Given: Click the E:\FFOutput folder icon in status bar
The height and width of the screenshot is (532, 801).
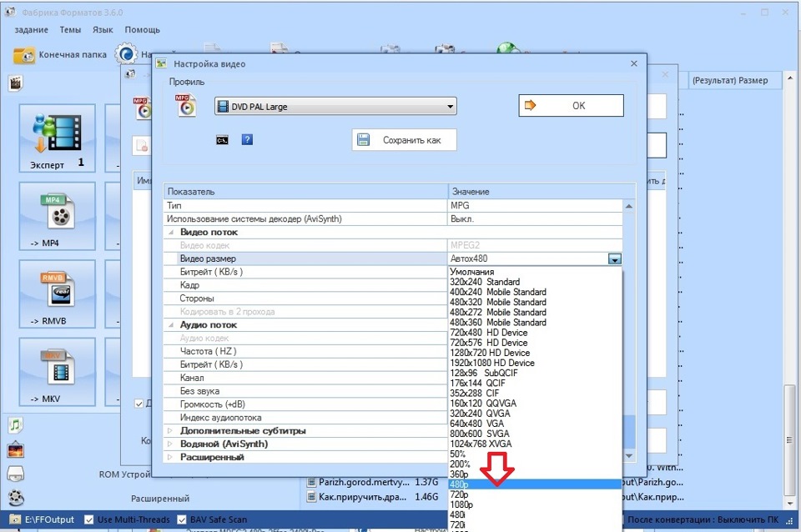Looking at the screenshot, I should pos(15,519).
